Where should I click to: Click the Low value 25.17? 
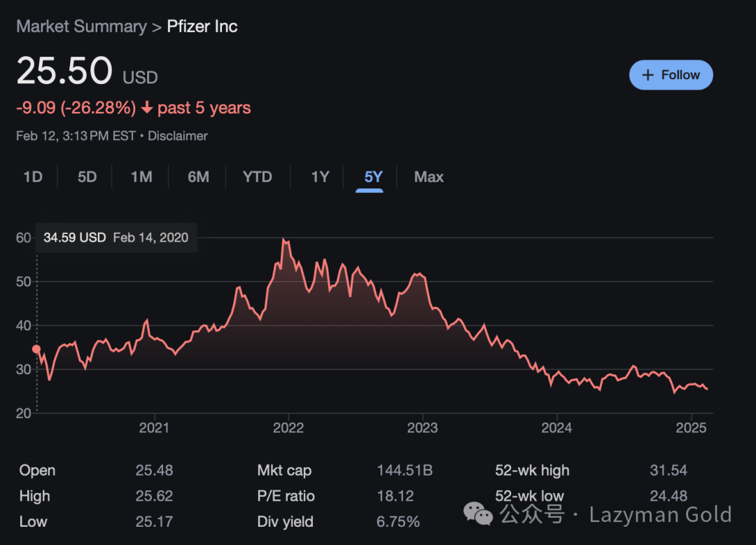pyautogui.click(x=154, y=521)
